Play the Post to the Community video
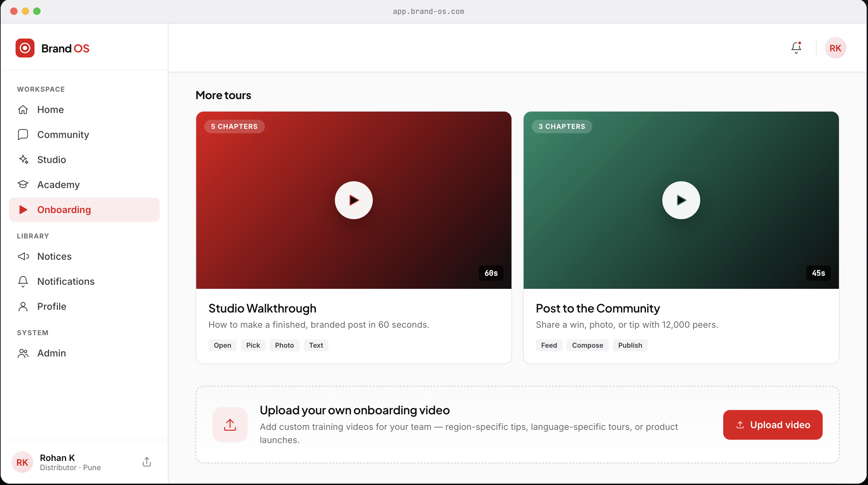868x485 pixels. click(681, 200)
